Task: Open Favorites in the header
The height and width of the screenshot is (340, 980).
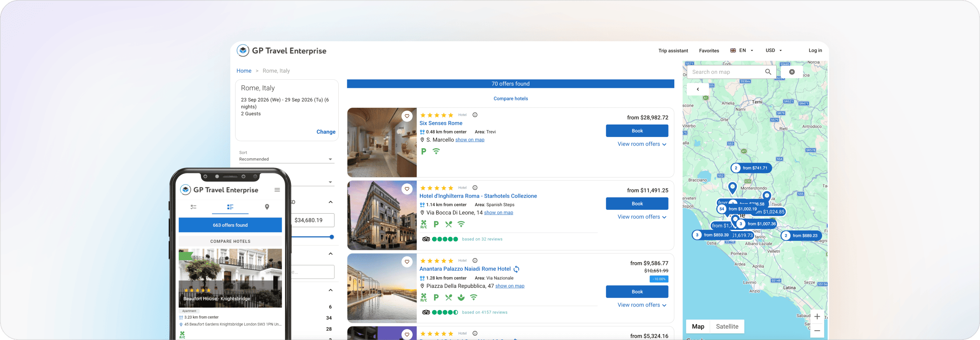Action: (x=709, y=51)
